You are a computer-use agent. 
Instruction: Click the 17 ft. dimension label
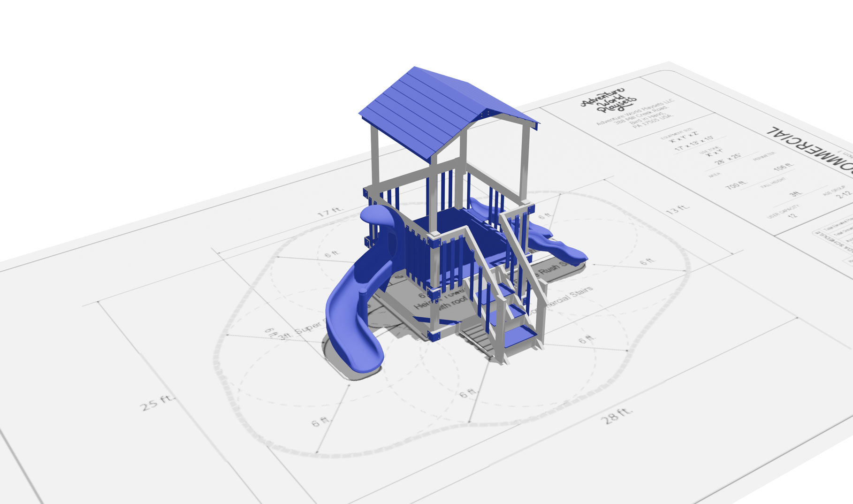coord(330,212)
